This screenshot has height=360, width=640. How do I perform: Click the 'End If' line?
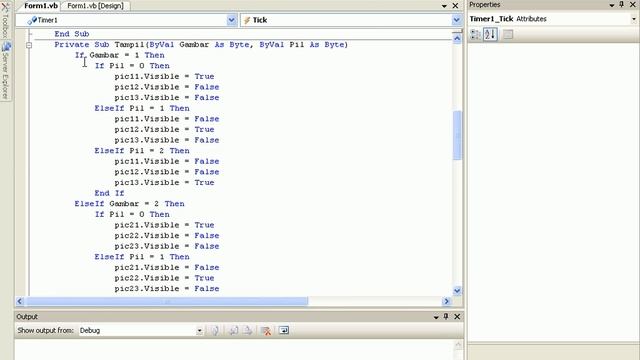pos(109,193)
